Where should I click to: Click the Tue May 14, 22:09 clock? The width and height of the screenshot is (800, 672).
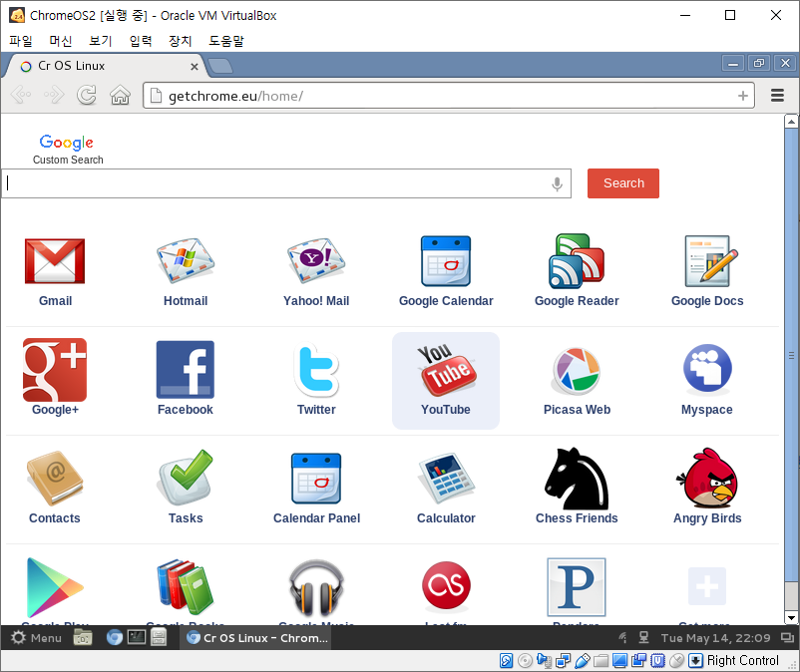tap(715, 638)
